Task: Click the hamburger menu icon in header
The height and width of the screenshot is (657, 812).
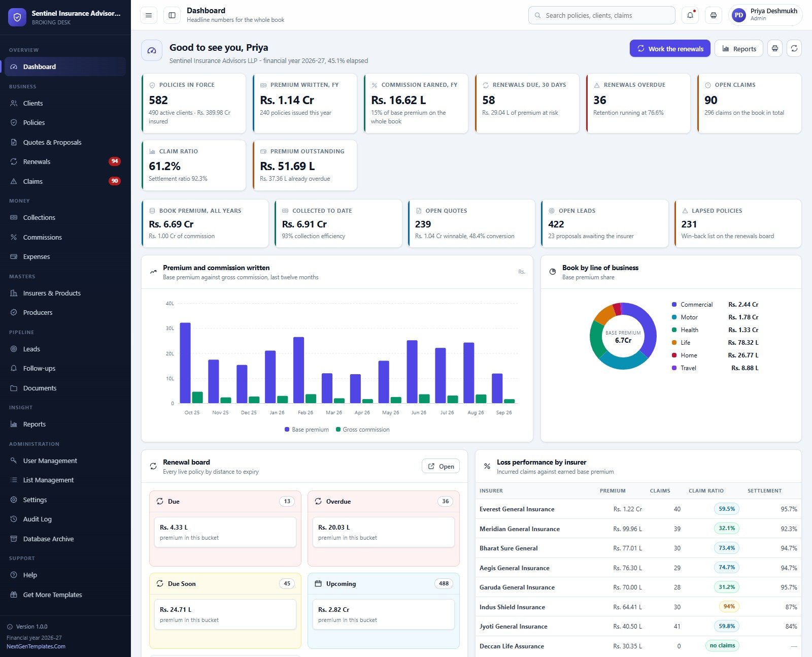Action: click(x=148, y=15)
